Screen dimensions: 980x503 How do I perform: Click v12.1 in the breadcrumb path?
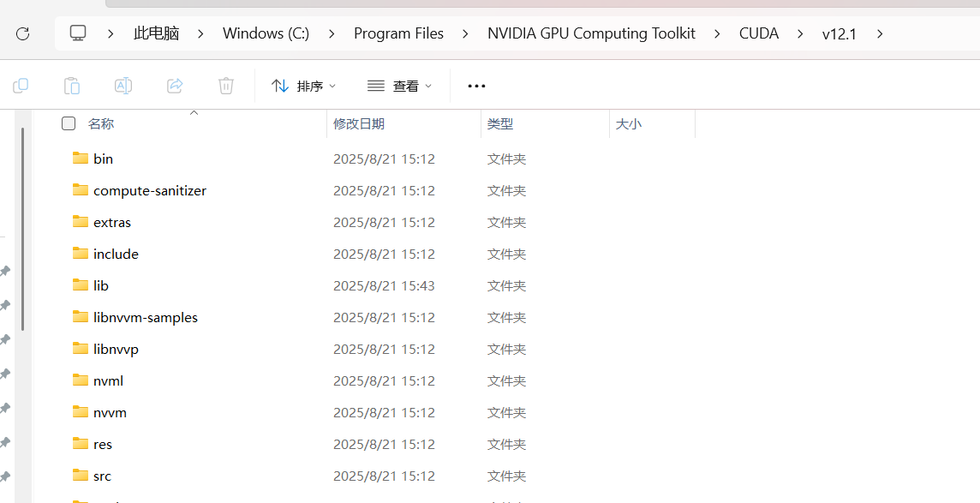[839, 33]
